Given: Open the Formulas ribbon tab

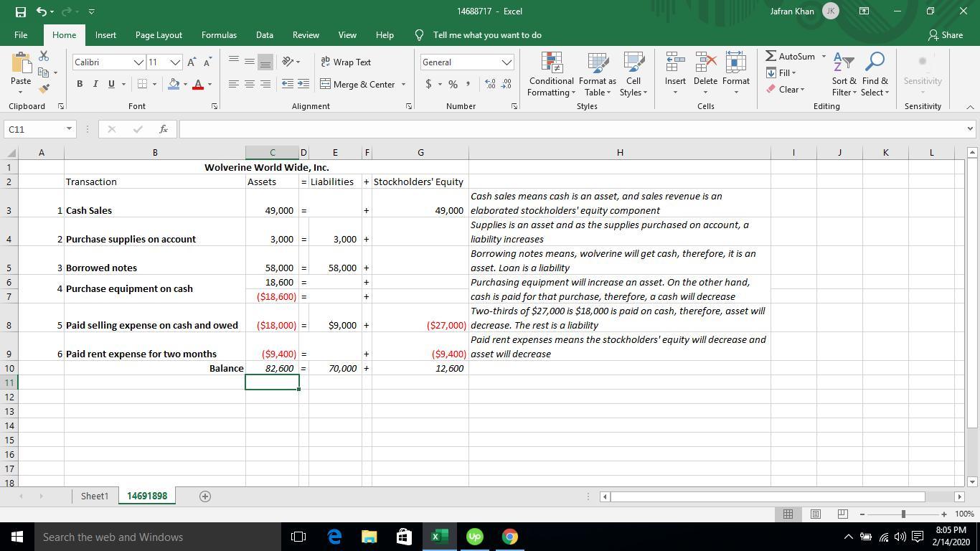Looking at the screenshot, I should [x=219, y=35].
